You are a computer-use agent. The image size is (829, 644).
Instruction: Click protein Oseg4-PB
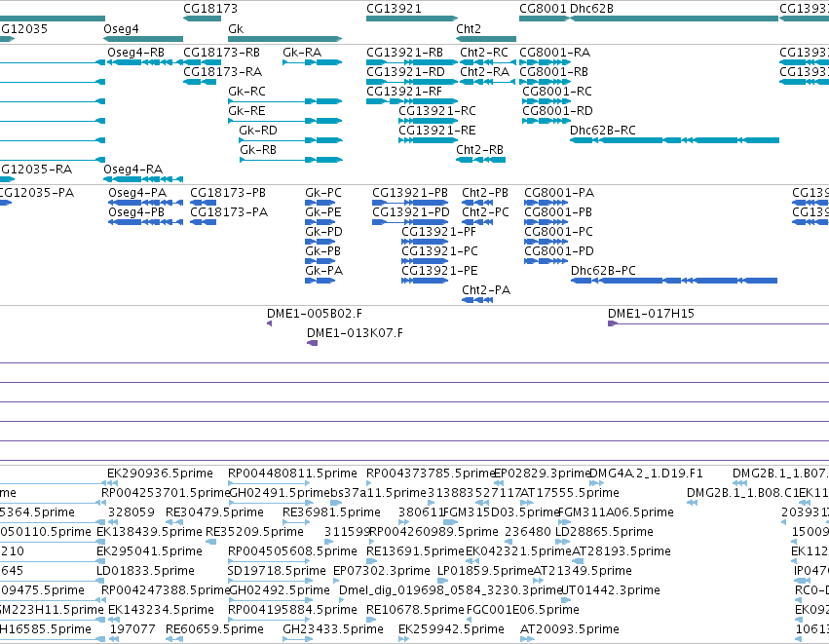pos(136,212)
